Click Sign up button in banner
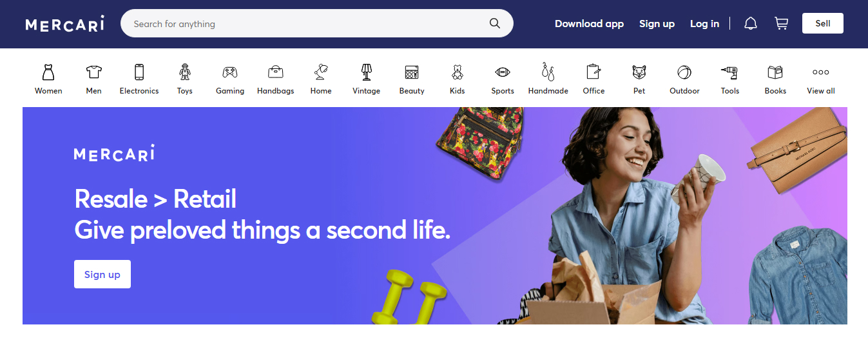 click(x=102, y=274)
